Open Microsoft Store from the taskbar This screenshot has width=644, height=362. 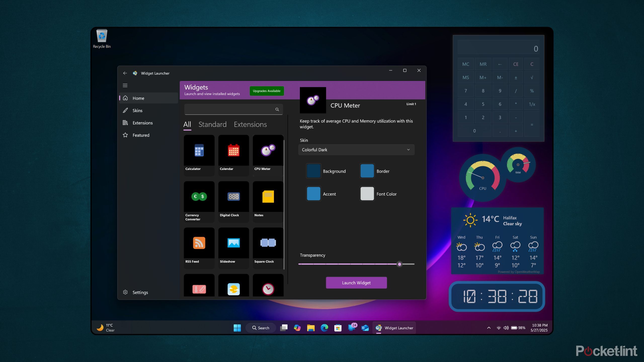coord(338,328)
